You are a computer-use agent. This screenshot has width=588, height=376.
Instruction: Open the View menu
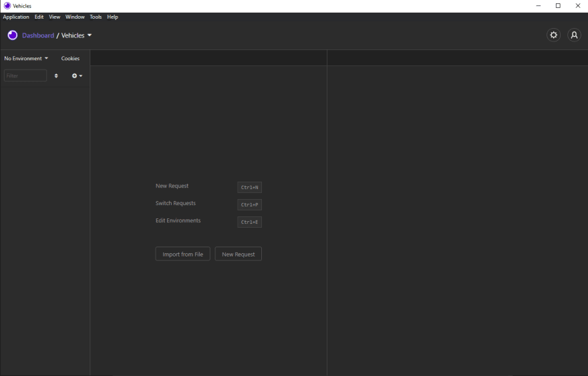(x=54, y=17)
